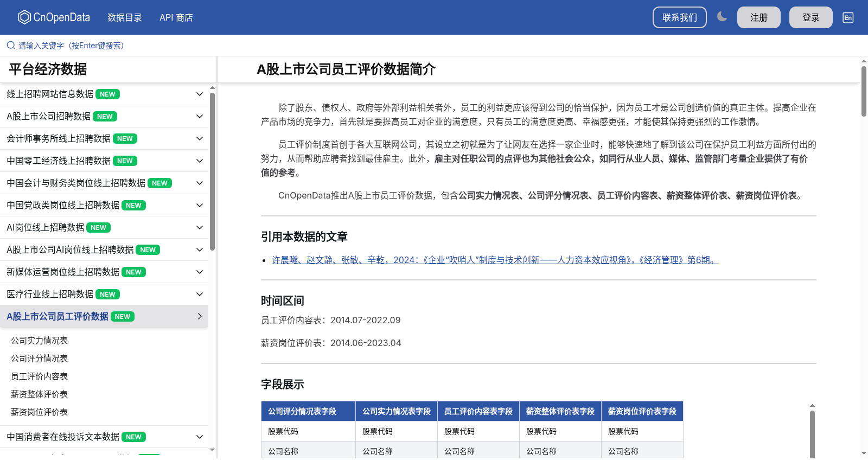Screen dimensions: 868x467
Task: Click the 注册 button
Action: pos(759,17)
